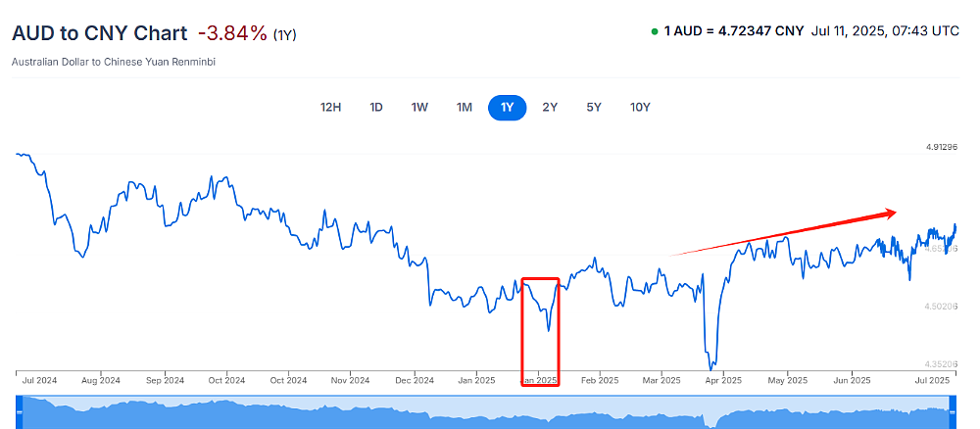Click the AUD to CNY Chart title
Viewport: 980px width, 429px height.
pyautogui.click(x=99, y=33)
